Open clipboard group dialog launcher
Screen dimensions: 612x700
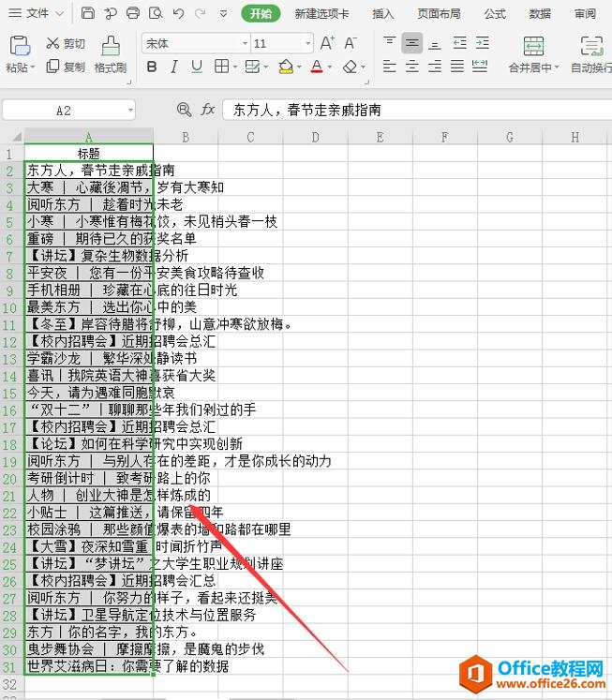(x=129, y=82)
